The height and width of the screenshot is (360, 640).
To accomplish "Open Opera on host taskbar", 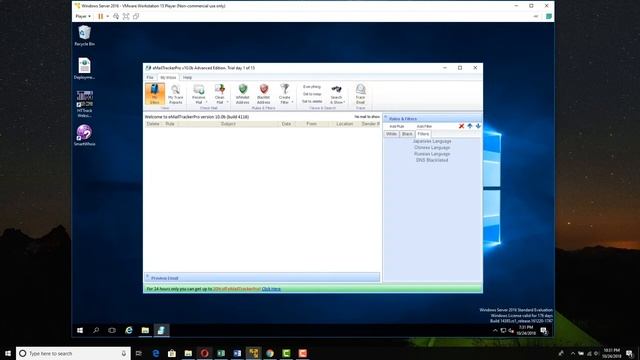I will (x=204, y=353).
